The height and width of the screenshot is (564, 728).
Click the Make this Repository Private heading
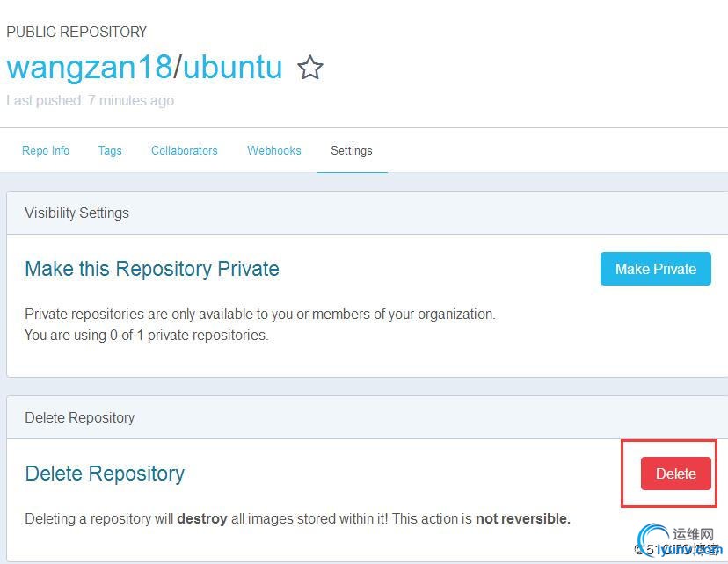152,270
